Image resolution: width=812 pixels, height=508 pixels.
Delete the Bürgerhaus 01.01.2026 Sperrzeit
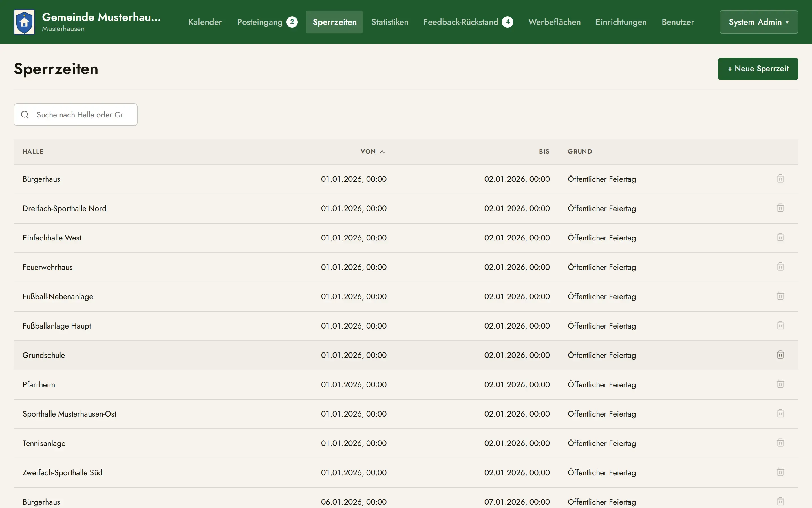(780, 179)
